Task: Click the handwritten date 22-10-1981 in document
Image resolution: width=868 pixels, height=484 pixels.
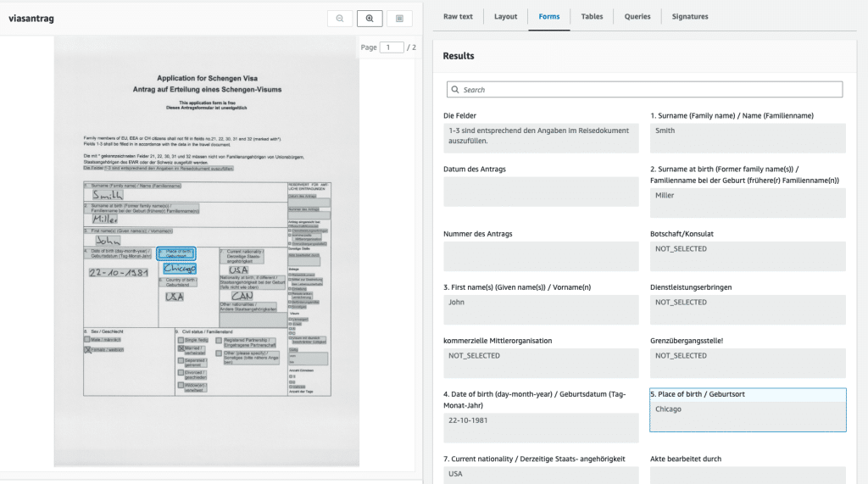Action: coord(119,273)
